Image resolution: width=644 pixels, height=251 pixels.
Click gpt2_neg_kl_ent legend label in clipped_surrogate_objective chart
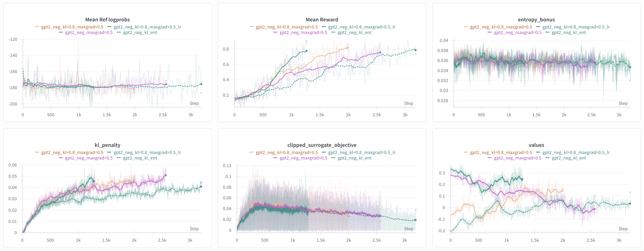pyautogui.click(x=354, y=158)
